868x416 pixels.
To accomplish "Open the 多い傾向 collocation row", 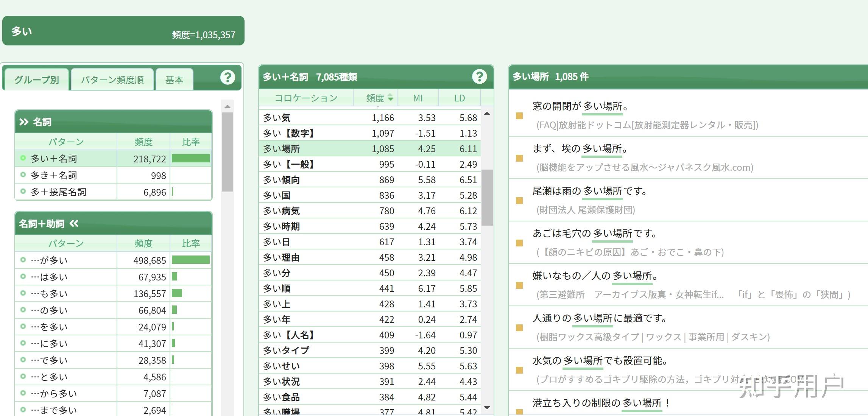I will 370,180.
